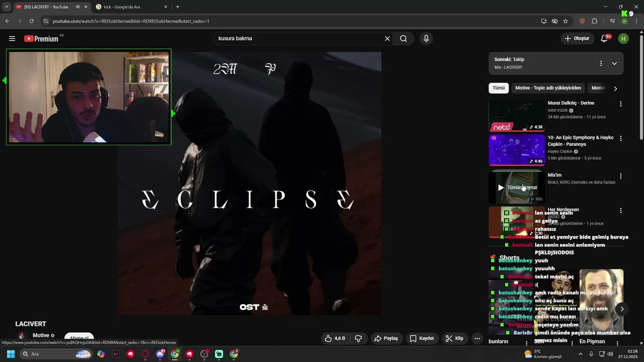Go back with browser back arrow
Screen dimensions: 644x362
[x=7, y=21]
